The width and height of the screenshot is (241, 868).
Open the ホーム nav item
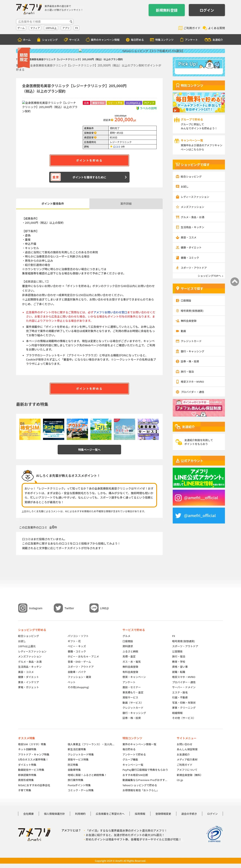click(x=24, y=40)
